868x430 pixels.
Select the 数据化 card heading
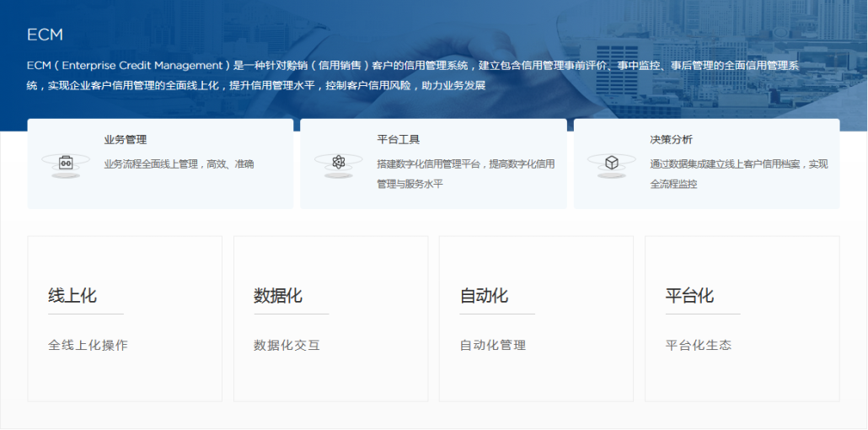(x=278, y=296)
